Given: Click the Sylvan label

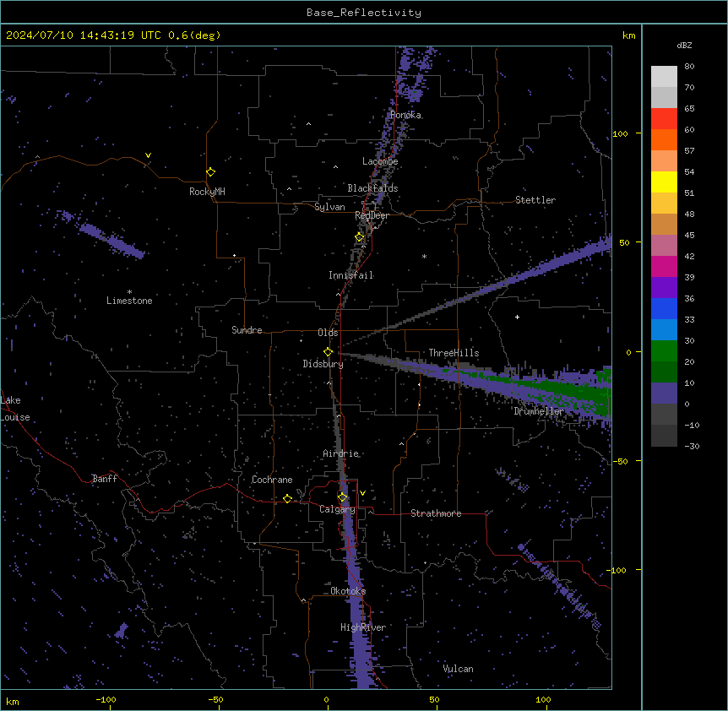Looking at the screenshot, I should [329, 207].
